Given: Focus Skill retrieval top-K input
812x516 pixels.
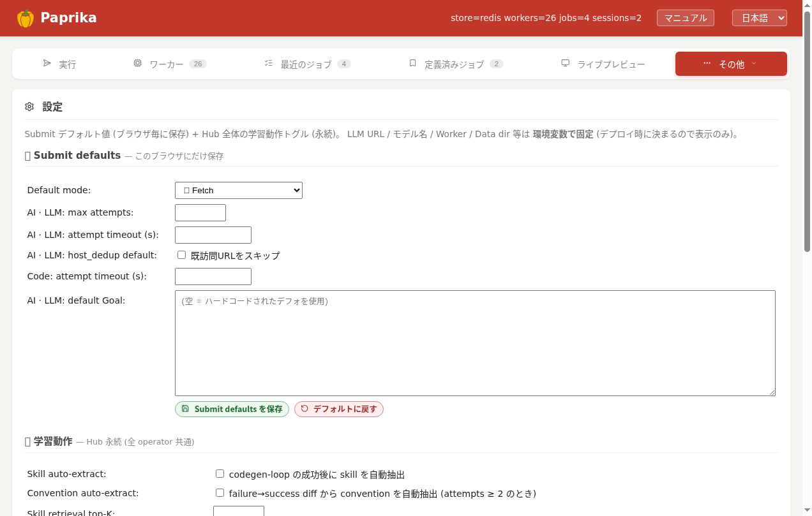Looking at the screenshot, I should coord(239,511).
